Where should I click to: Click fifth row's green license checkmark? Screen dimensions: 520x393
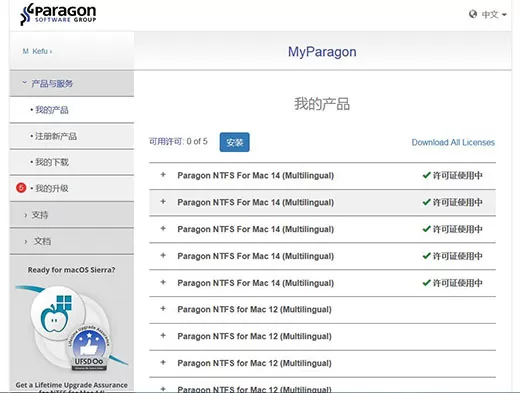[426, 283]
